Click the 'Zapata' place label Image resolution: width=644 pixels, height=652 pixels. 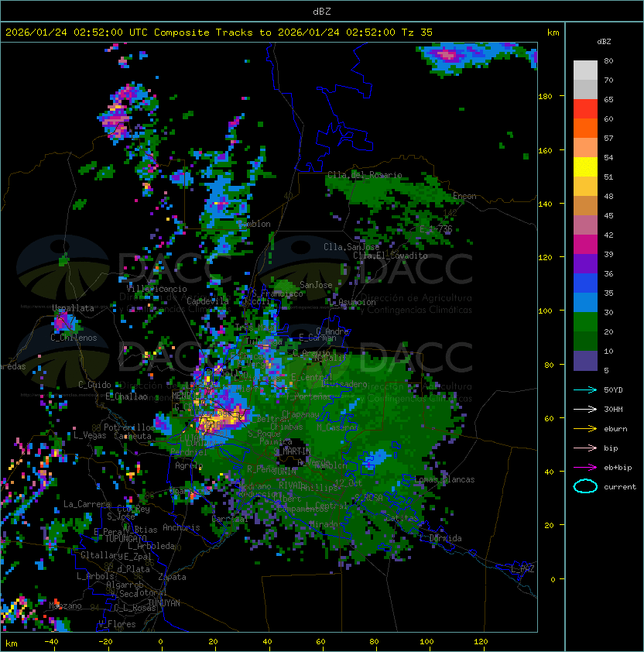(172, 577)
